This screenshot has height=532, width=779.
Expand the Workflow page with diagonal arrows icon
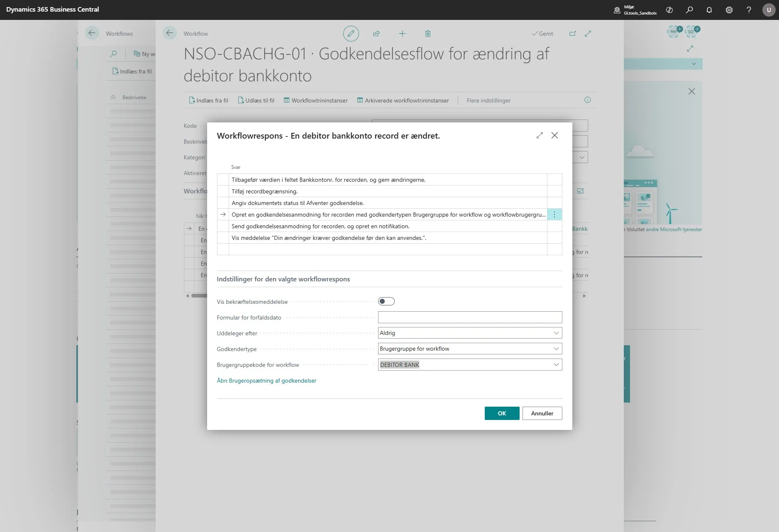(x=588, y=34)
